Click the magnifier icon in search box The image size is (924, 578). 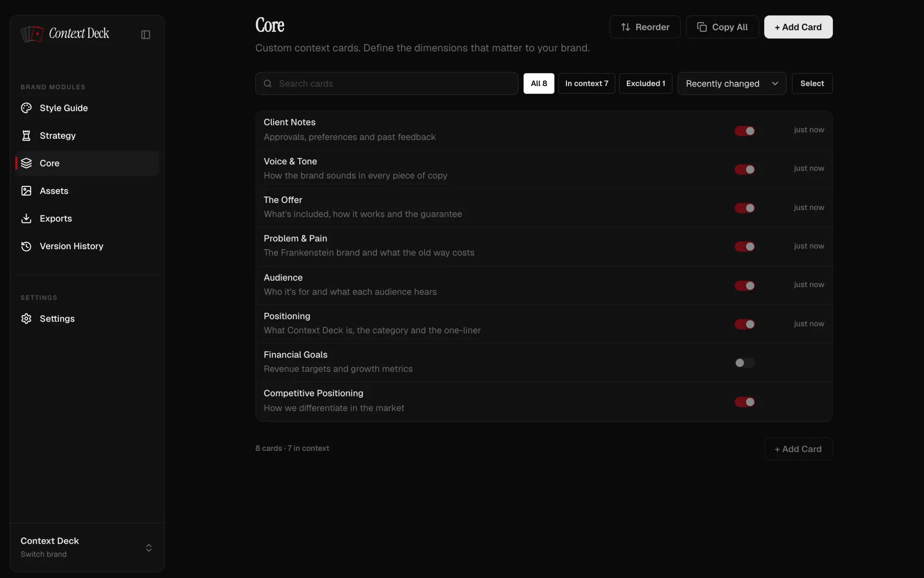tap(267, 84)
